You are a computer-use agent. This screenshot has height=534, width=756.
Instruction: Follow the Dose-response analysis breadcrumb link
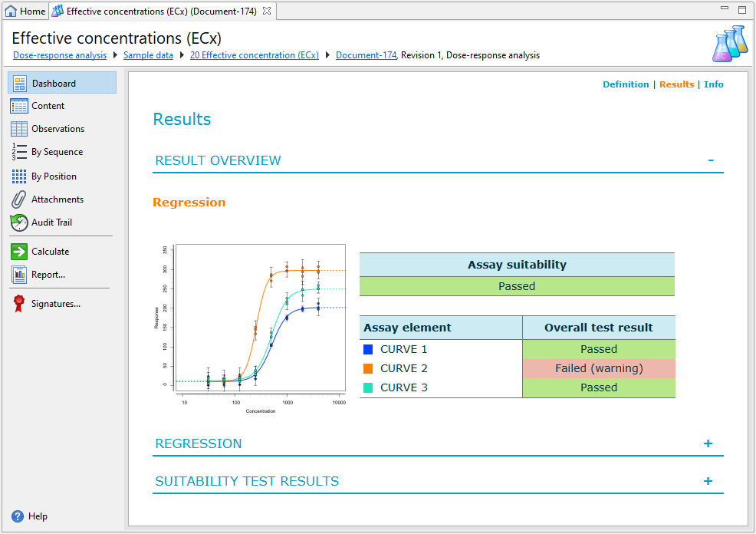click(60, 55)
